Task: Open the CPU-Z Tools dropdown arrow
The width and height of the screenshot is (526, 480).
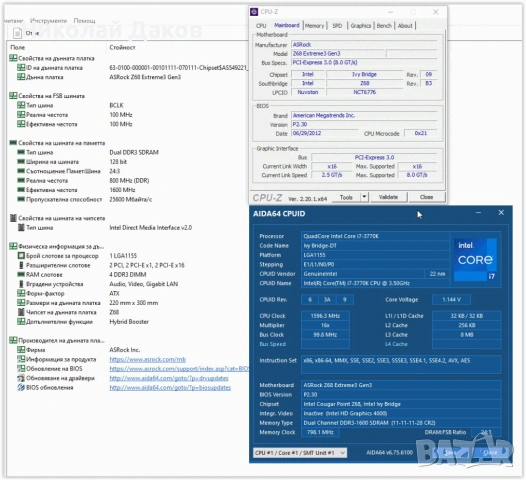Action: 364,197
